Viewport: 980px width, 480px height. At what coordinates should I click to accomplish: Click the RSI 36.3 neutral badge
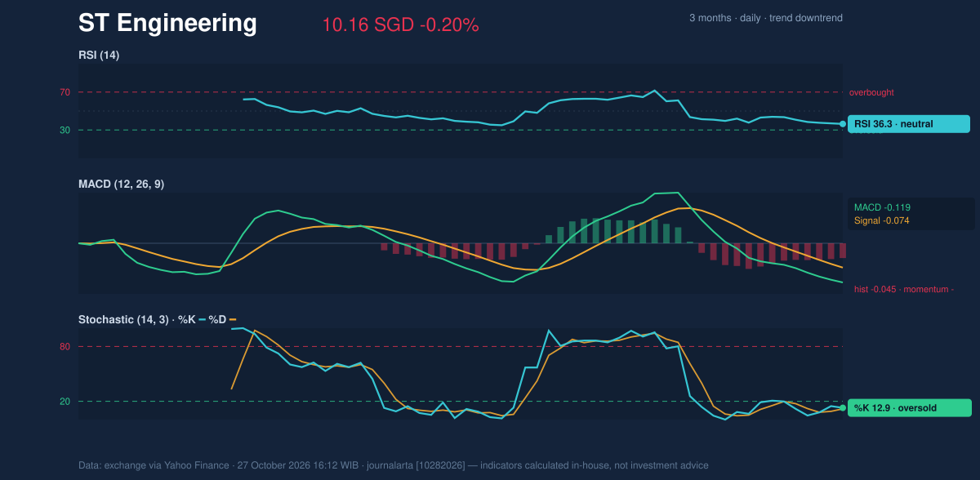coord(909,124)
